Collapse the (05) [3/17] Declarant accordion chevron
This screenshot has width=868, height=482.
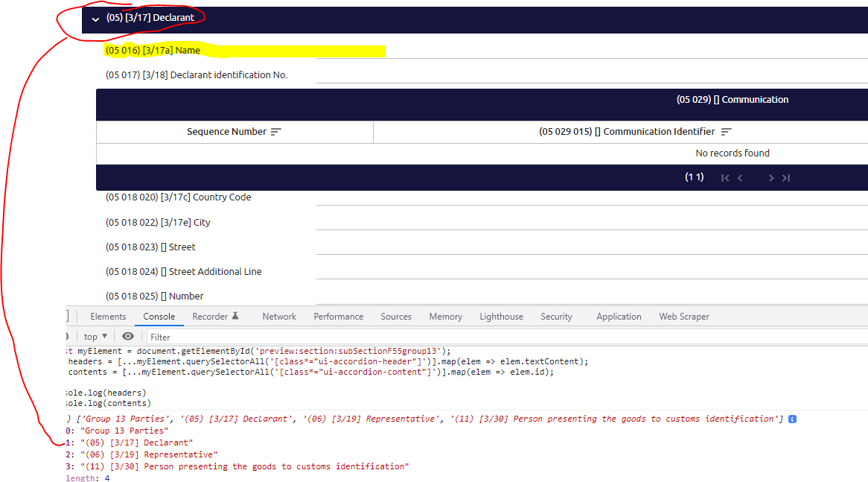[x=95, y=19]
